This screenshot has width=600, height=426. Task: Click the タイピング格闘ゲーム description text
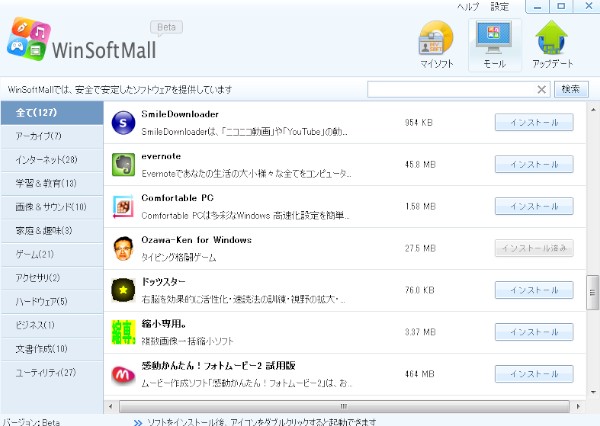click(179, 258)
